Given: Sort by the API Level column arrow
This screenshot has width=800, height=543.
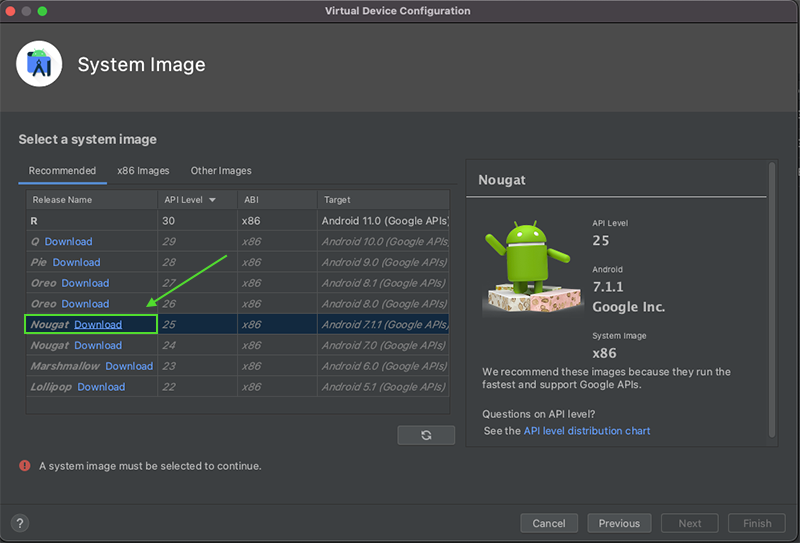Looking at the screenshot, I should (x=212, y=200).
